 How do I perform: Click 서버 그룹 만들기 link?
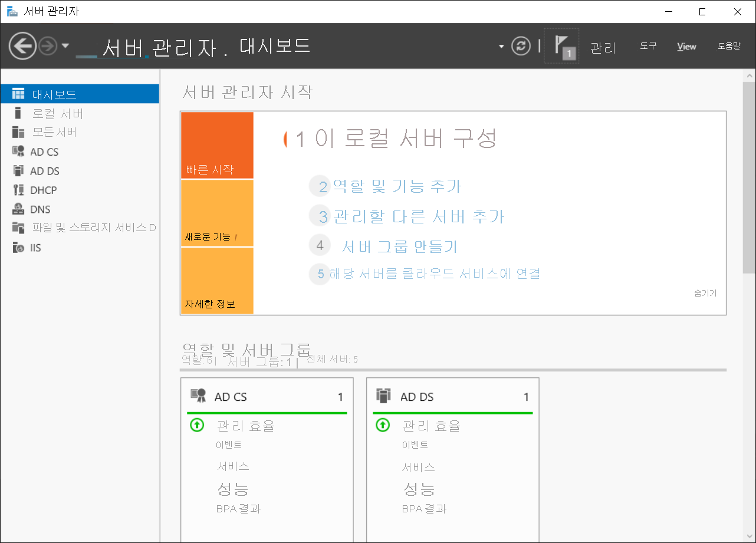tap(400, 246)
